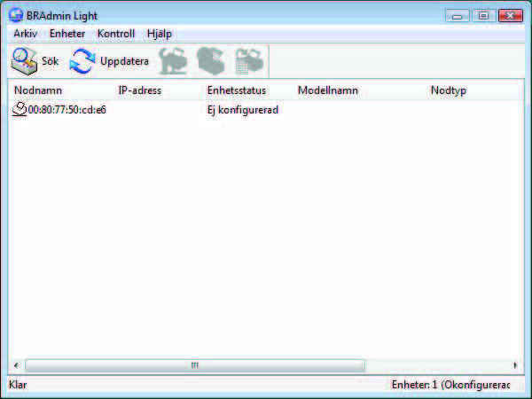Sort by the Nodtyp column header
This screenshot has width=532, height=399.
[449, 90]
